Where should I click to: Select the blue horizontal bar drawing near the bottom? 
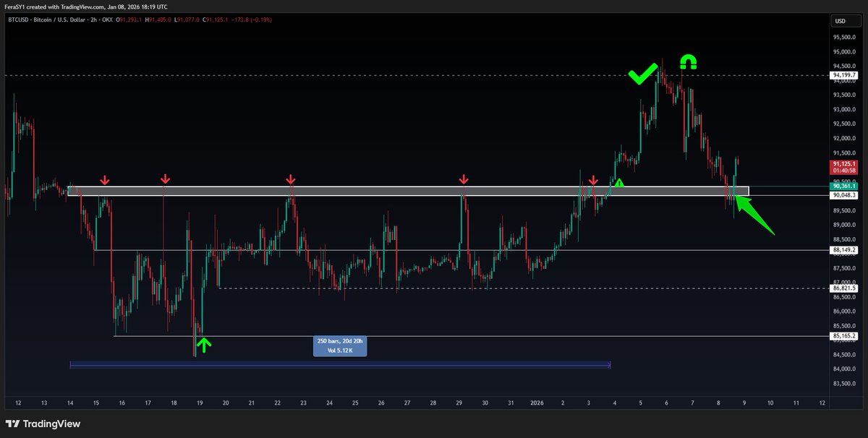coord(340,364)
